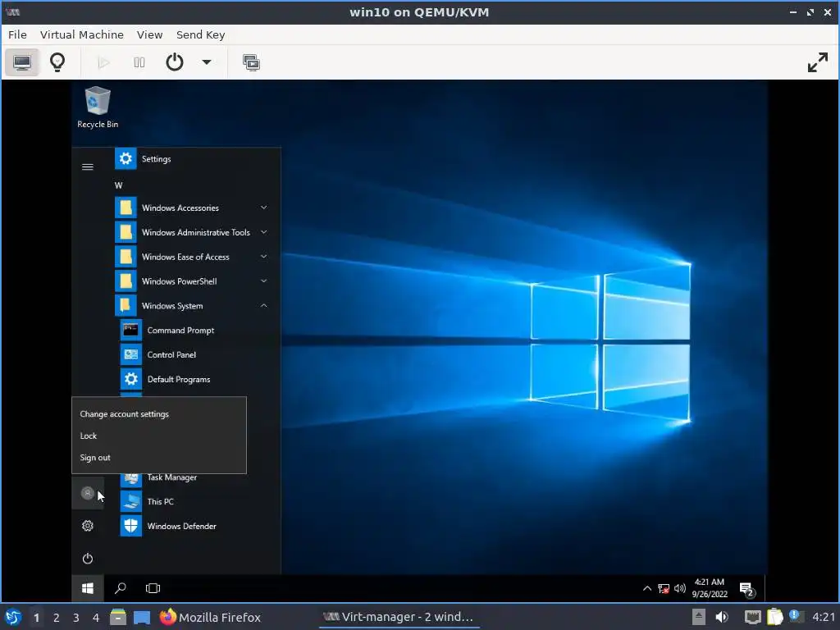This screenshot has width=840, height=630.
Task: Click the removable media eject tray icon
Action: [x=698, y=617]
